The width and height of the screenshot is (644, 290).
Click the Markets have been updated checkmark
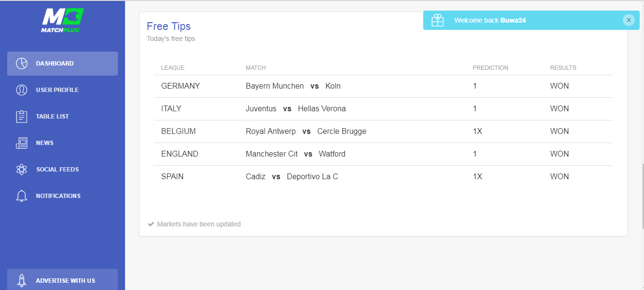click(151, 224)
